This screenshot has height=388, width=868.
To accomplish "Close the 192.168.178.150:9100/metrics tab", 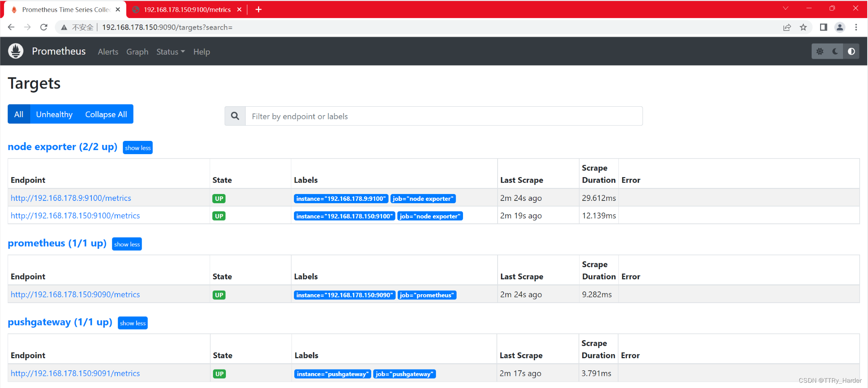I will click(x=239, y=9).
